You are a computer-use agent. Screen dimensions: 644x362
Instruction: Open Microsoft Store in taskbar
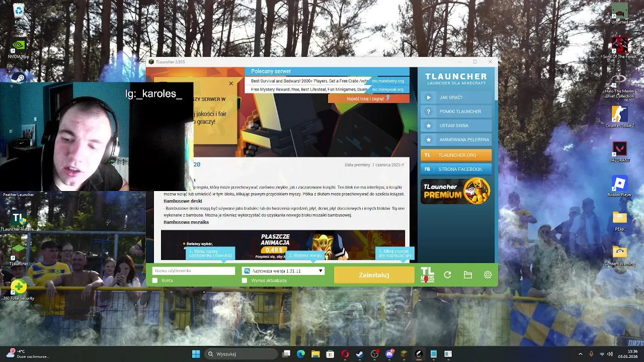pos(331,354)
